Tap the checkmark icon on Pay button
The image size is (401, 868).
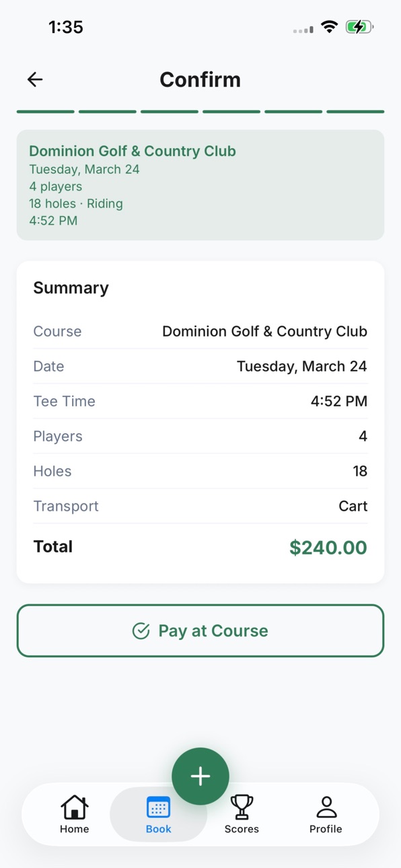[x=141, y=630]
